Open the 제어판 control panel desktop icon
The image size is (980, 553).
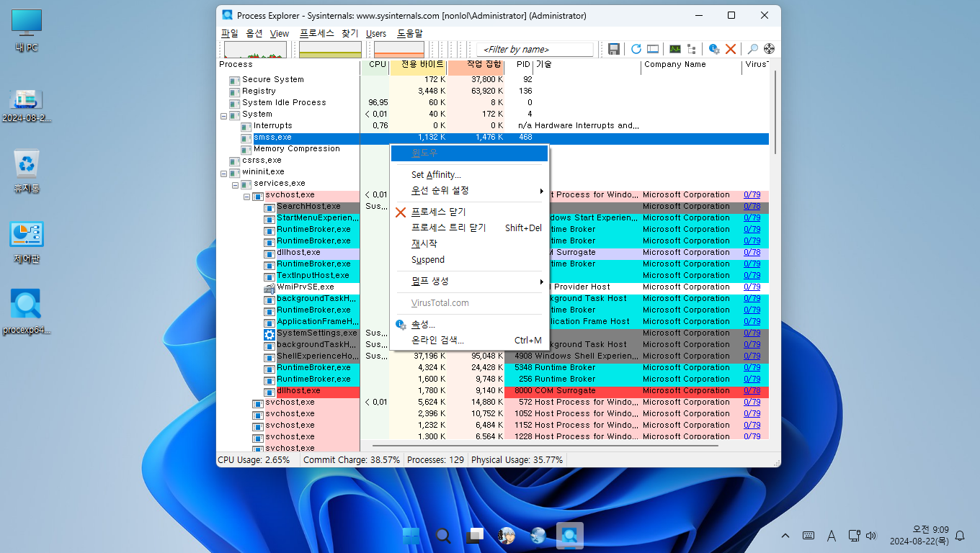(x=27, y=242)
